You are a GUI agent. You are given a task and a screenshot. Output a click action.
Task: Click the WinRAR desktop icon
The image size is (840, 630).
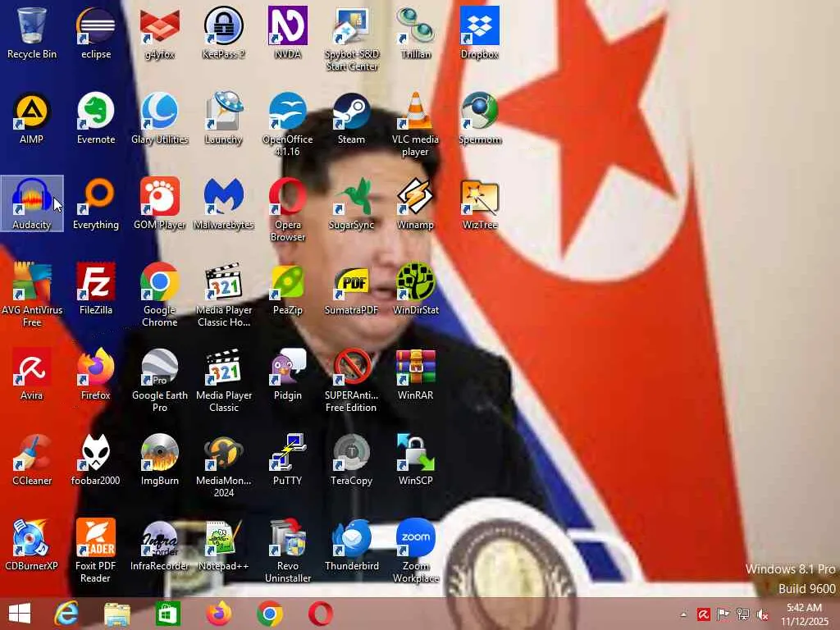coord(416,374)
